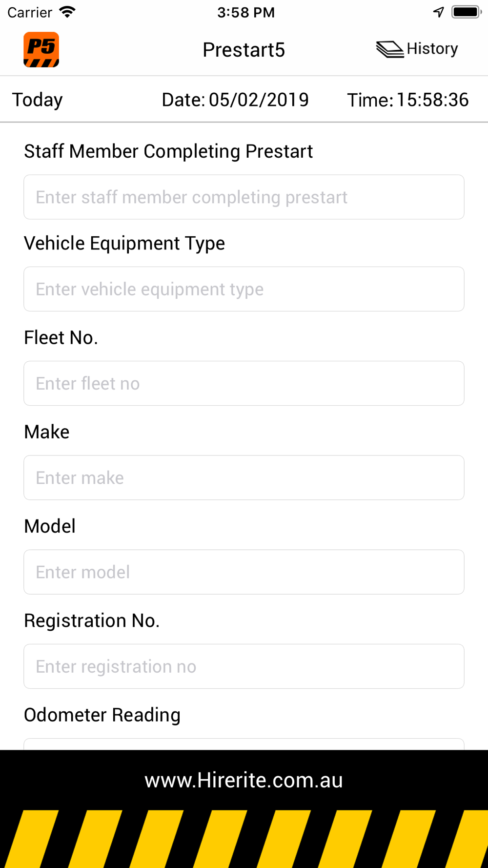Open History via the stacked-papers icon

click(x=389, y=49)
